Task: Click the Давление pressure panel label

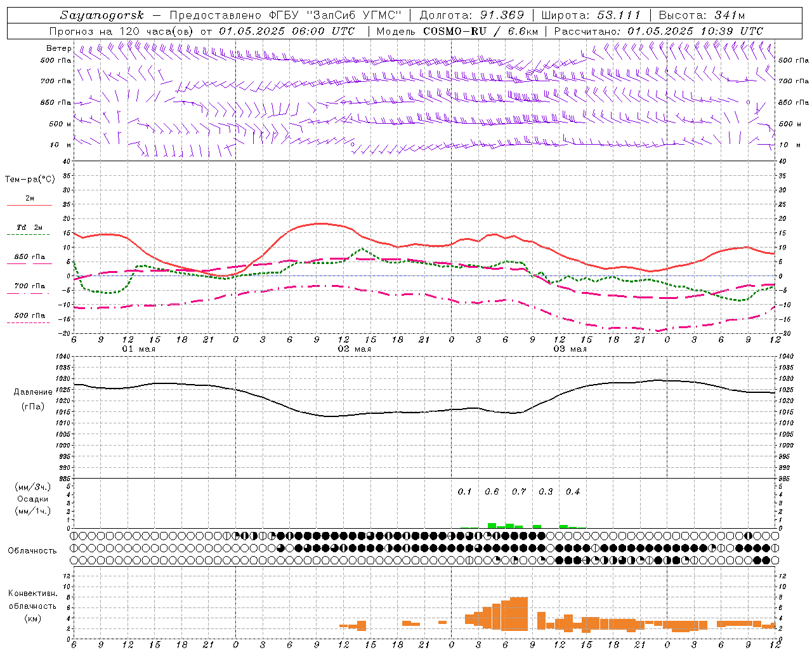Action: tap(33, 392)
